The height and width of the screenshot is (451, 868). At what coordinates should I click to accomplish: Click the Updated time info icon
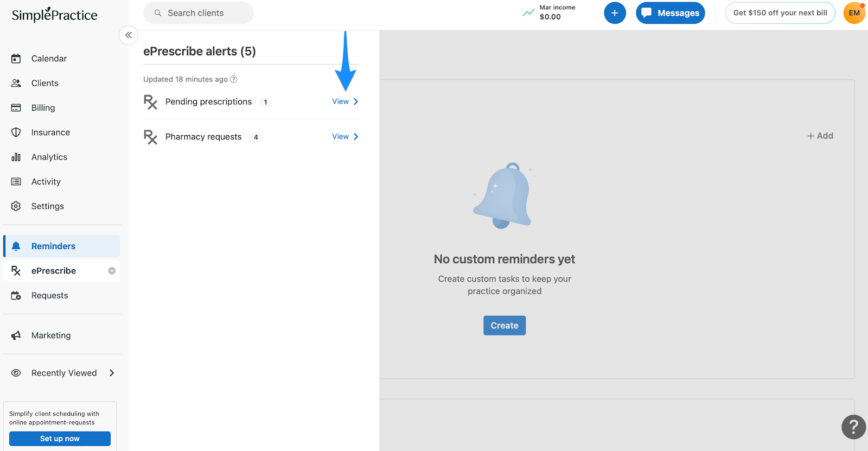(x=234, y=79)
